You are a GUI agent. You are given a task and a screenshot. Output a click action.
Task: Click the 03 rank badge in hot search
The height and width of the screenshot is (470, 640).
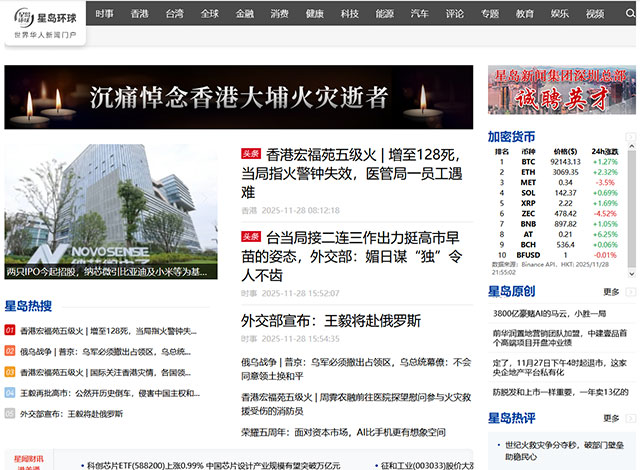pyautogui.click(x=10, y=372)
